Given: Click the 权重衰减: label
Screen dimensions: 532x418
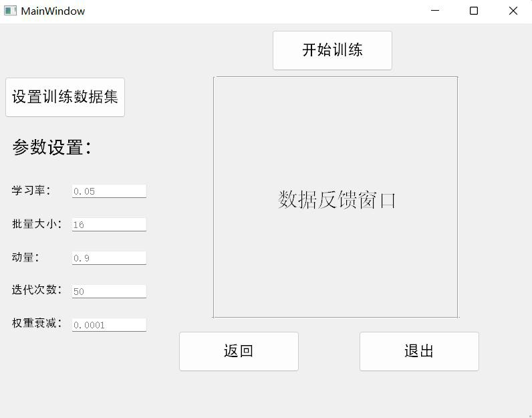Looking at the screenshot, I should point(37,323).
